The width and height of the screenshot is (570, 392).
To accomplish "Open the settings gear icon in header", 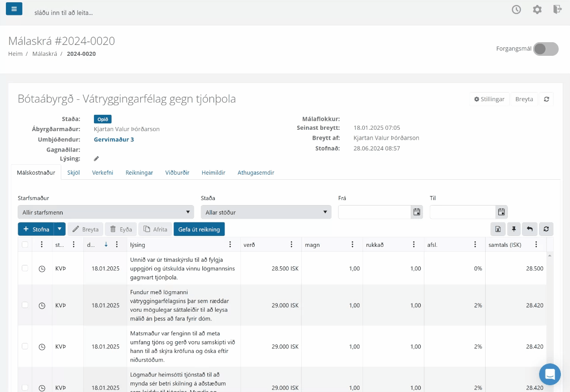I will (x=537, y=10).
